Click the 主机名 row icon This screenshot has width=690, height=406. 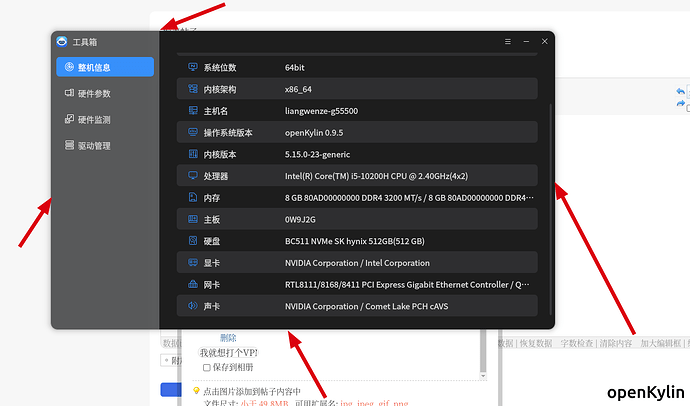[193, 110]
